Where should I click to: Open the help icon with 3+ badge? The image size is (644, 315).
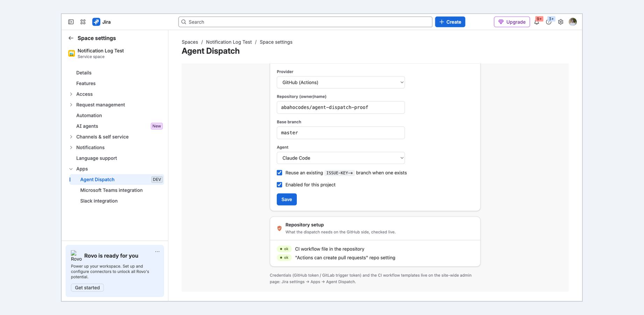(548, 22)
